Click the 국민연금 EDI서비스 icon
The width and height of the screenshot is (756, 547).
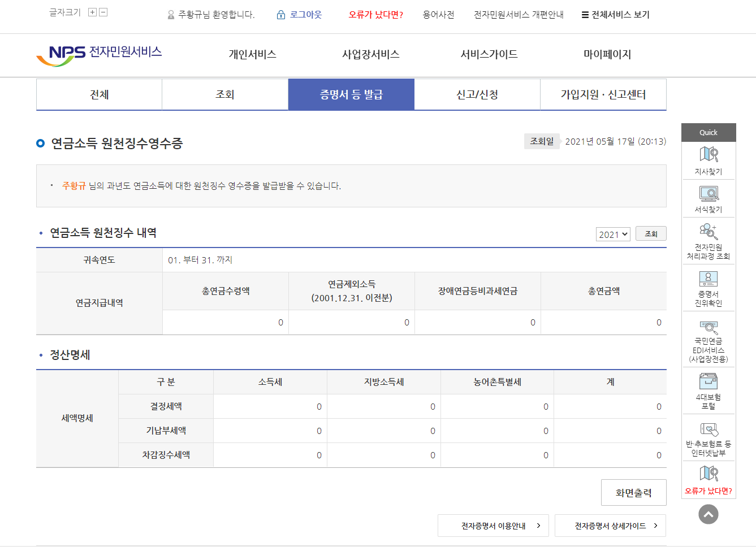click(x=709, y=327)
